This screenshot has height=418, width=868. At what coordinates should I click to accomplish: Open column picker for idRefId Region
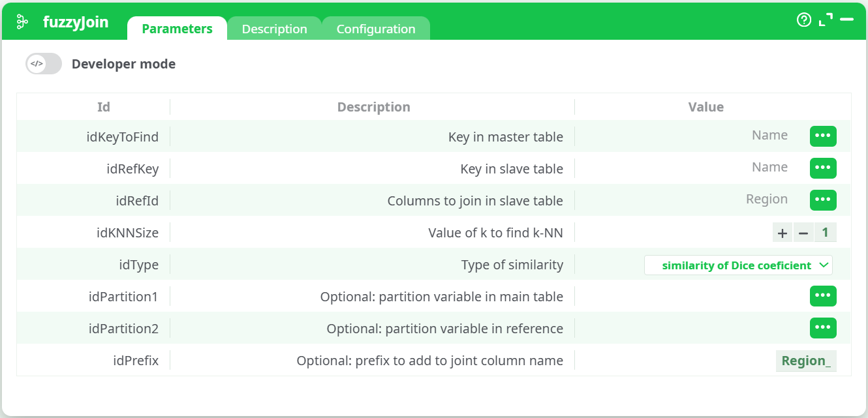[823, 200]
